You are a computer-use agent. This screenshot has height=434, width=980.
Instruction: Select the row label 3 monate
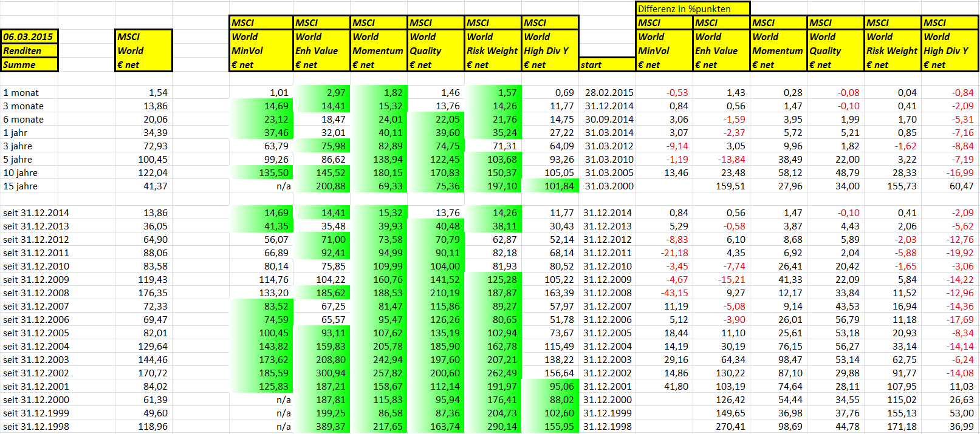[x=23, y=106]
